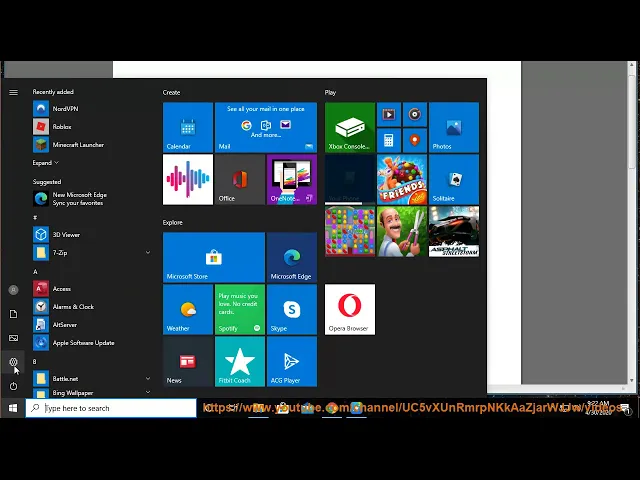Open the Candy Crush Saga tile

pyautogui.click(x=350, y=231)
